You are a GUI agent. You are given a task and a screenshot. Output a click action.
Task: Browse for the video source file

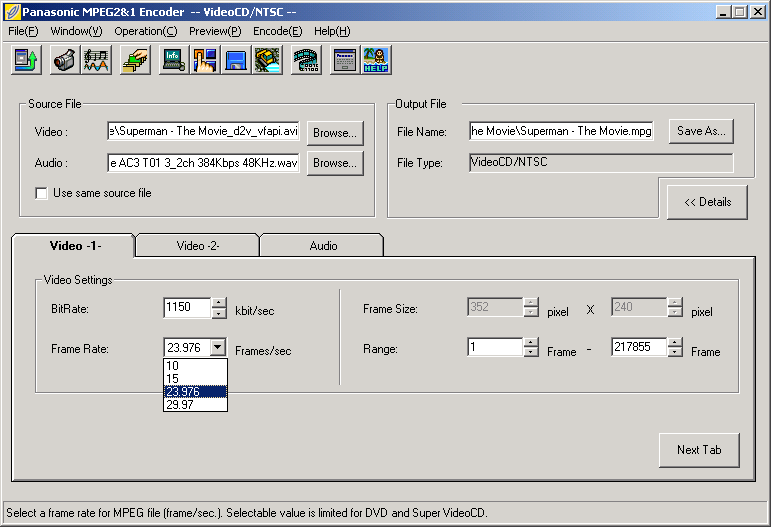(335, 133)
